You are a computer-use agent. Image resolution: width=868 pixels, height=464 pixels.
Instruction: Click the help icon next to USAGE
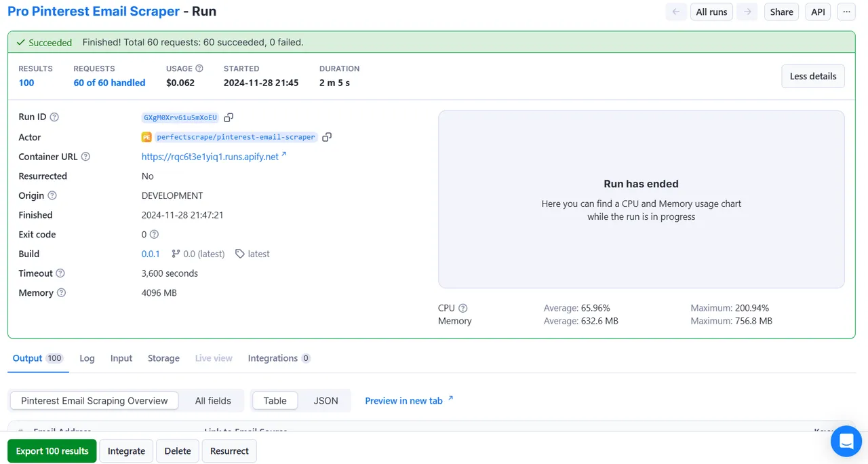[199, 69]
